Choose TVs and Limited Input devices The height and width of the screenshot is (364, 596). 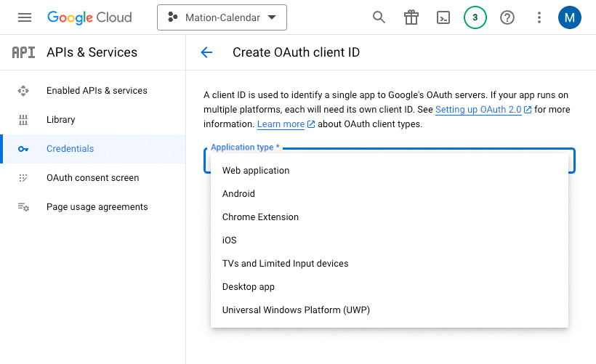pos(390,263)
